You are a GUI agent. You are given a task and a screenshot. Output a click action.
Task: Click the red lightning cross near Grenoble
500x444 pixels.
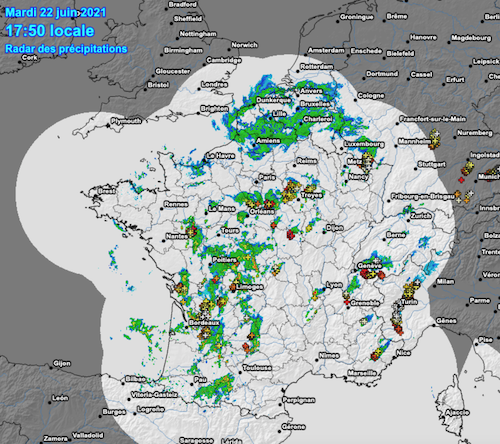coord(347,302)
